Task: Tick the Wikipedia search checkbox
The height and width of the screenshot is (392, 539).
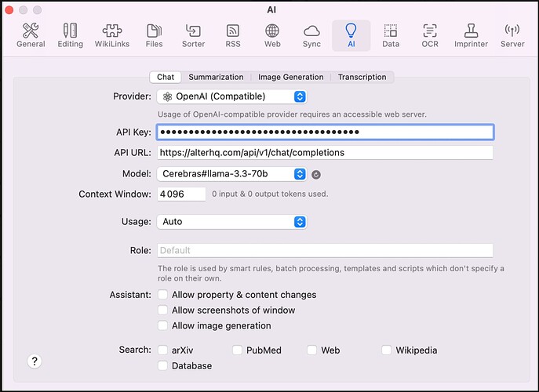Action: pos(386,350)
